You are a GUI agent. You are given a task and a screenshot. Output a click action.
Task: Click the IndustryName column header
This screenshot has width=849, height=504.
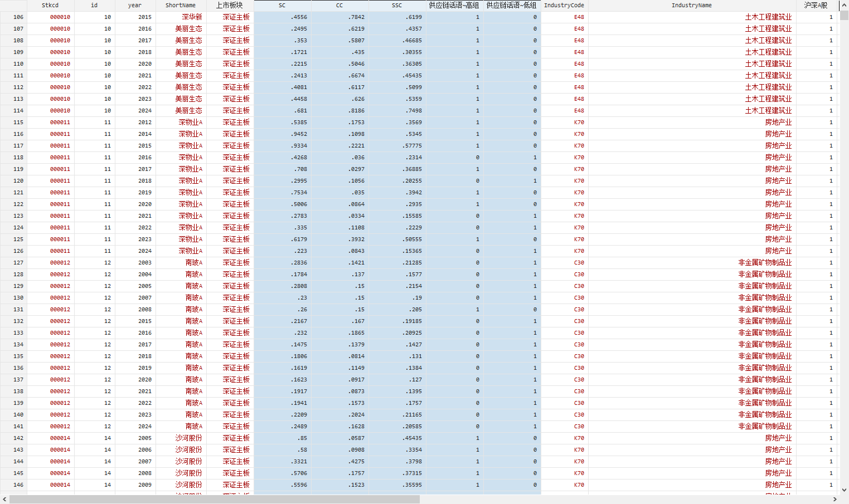691,5
